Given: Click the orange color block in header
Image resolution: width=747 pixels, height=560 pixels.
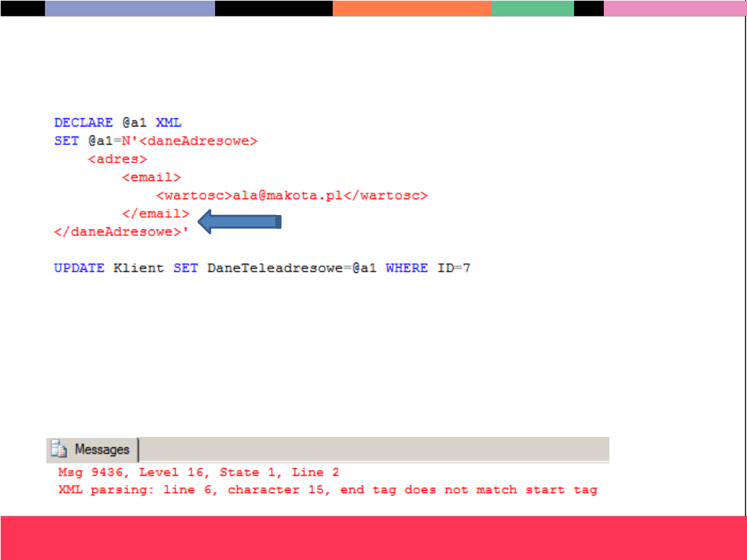Looking at the screenshot, I should (x=412, y=8).
